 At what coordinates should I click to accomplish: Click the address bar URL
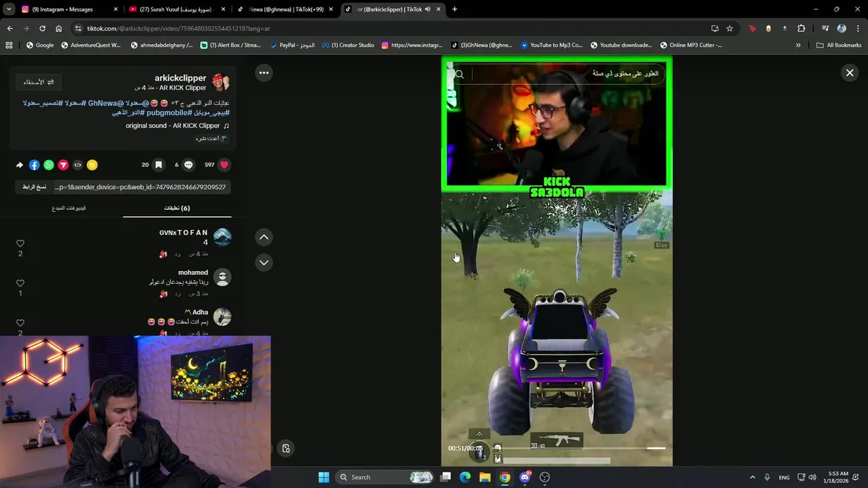(178, 28)
